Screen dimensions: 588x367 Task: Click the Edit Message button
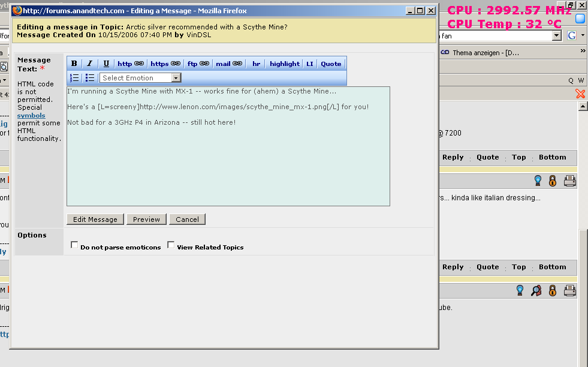coord(95,219)
